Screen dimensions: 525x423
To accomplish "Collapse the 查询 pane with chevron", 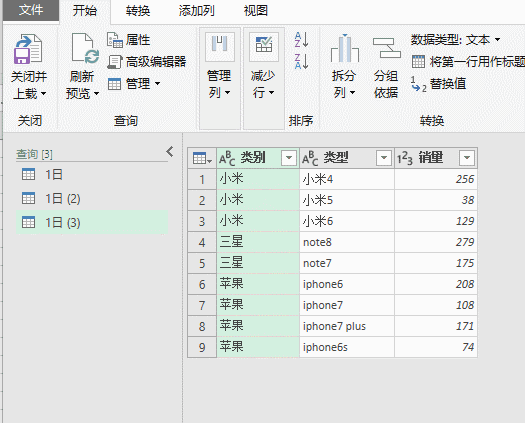I will coord(170,152).
